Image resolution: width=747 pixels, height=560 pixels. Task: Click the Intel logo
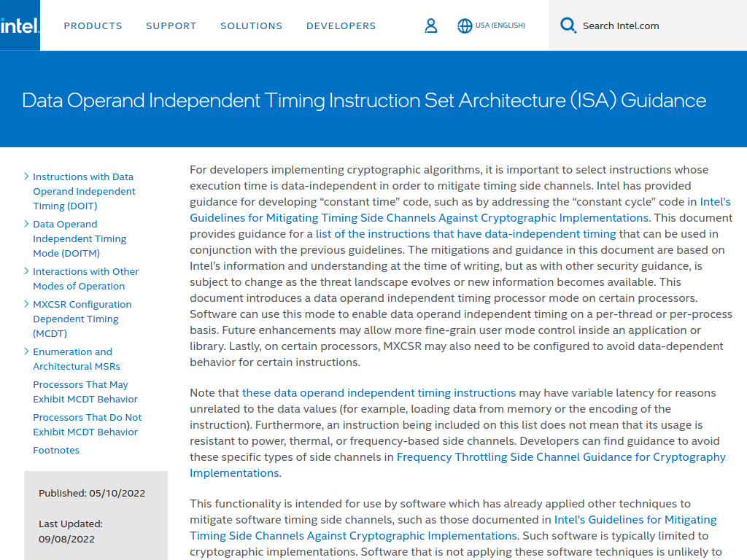point(20,26)
